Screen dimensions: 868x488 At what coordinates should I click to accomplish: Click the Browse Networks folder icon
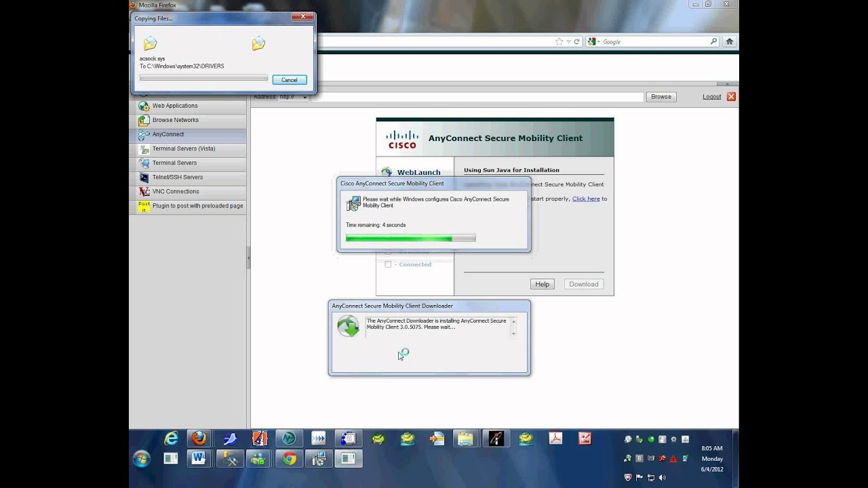click(x=144, y=120)
